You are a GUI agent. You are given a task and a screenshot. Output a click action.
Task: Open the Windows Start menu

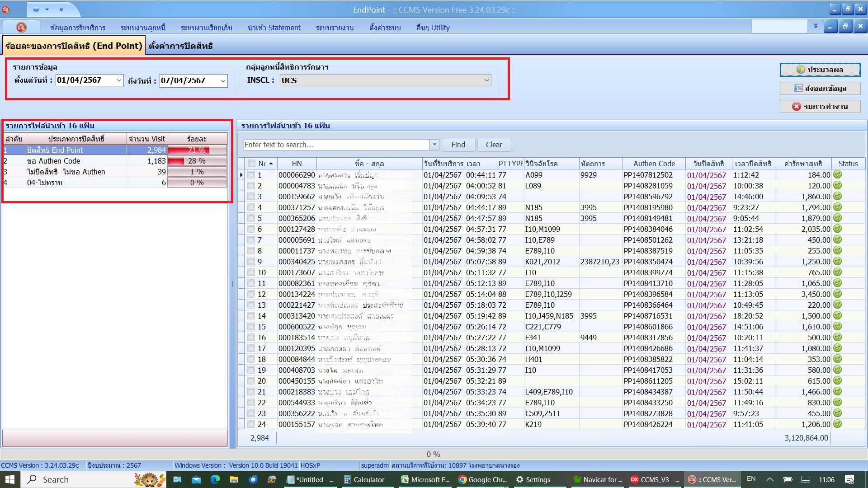click(x=10, y=479)
